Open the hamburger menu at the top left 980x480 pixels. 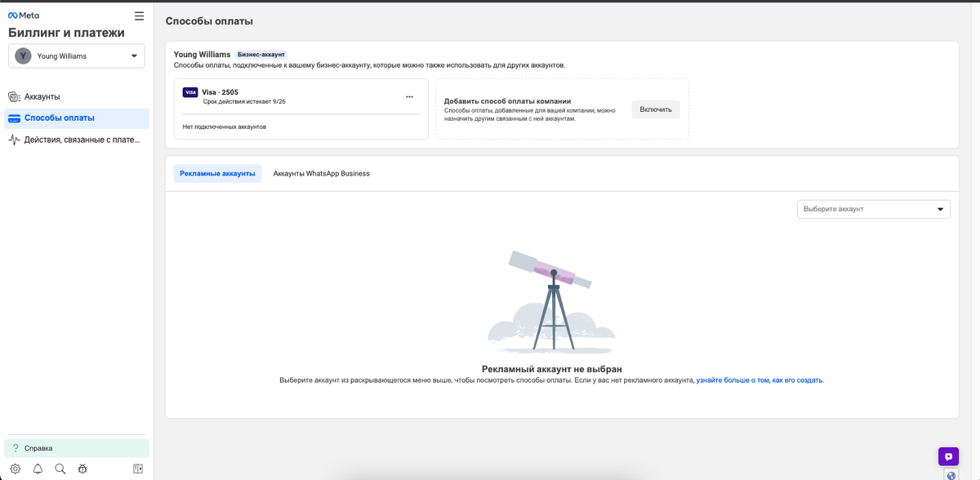tap(139, 15)
